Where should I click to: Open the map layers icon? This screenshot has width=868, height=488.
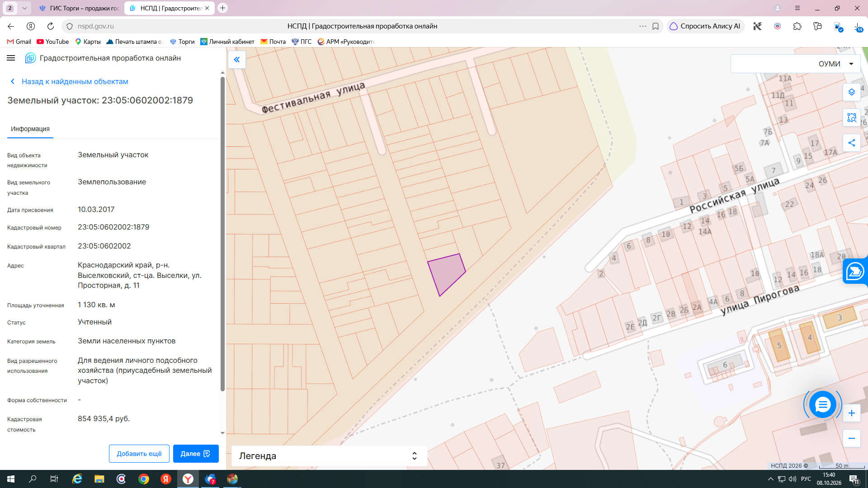coord(852,92)
